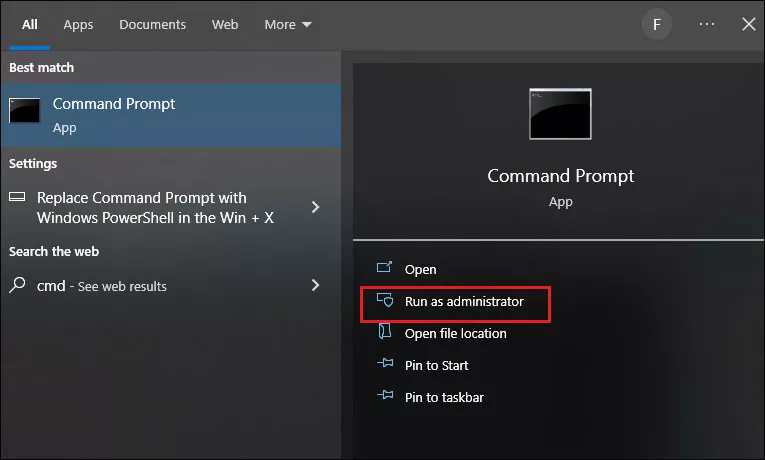
Task: Click the magnifier icon beside cmd
Action: [x=17, y=285]
